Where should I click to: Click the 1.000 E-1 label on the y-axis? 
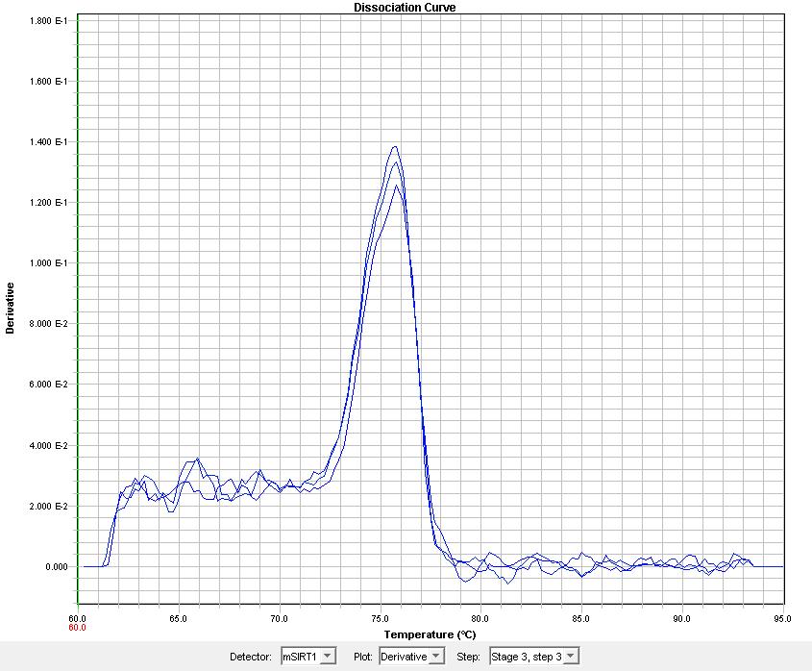[x=49, y=262]
